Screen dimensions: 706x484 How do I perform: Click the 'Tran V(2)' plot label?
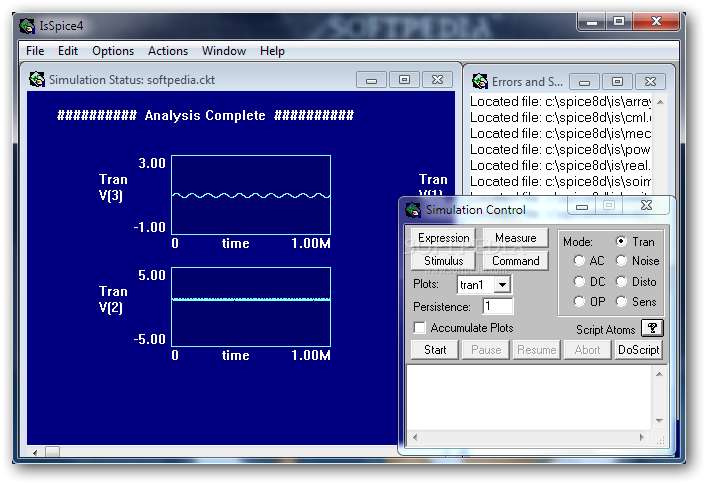pyautogui.click(x=113, y=299)
